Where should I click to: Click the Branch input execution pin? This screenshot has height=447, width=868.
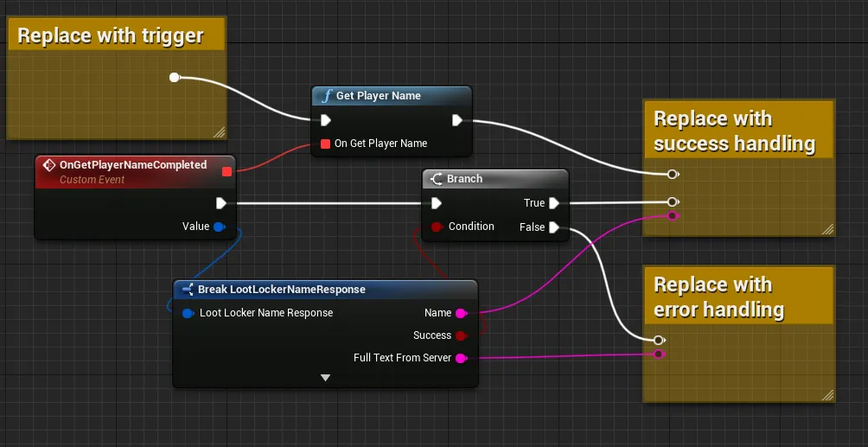437,203
